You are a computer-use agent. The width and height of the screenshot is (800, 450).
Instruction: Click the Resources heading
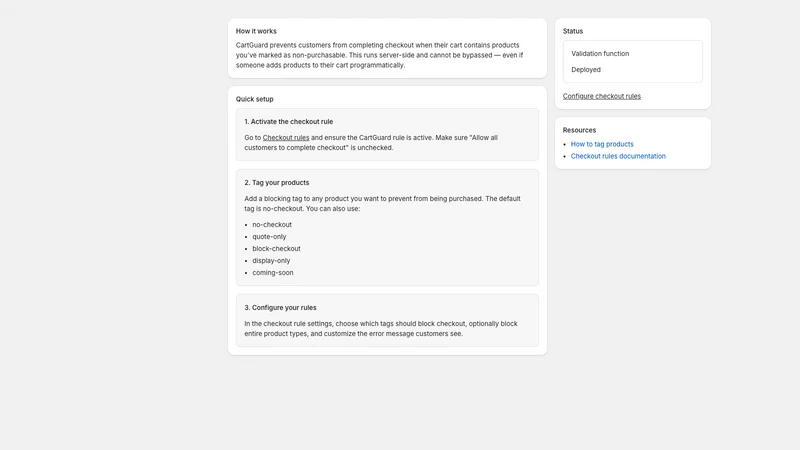[579, 130]
